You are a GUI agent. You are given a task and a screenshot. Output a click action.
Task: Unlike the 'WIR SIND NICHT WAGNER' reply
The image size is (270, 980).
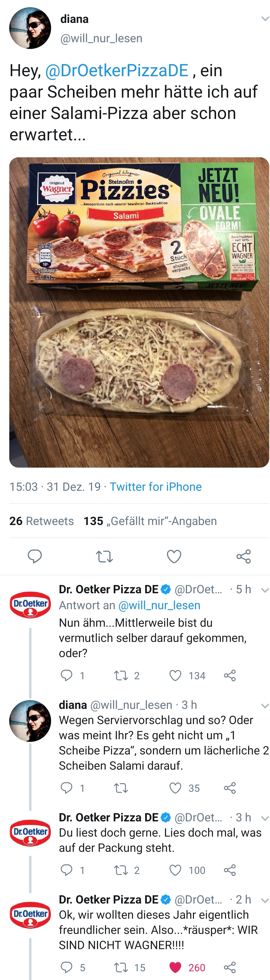click(x=175, y=967)
